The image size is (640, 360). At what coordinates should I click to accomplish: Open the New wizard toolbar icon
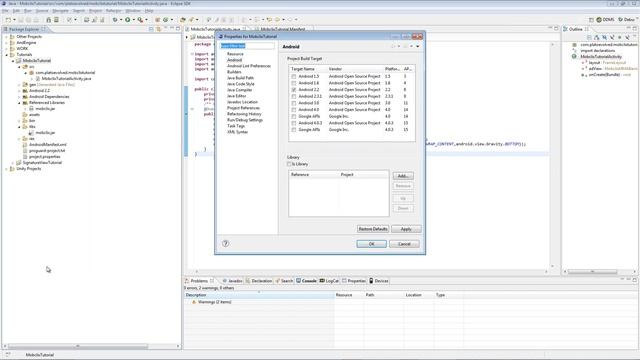(8, 20)
